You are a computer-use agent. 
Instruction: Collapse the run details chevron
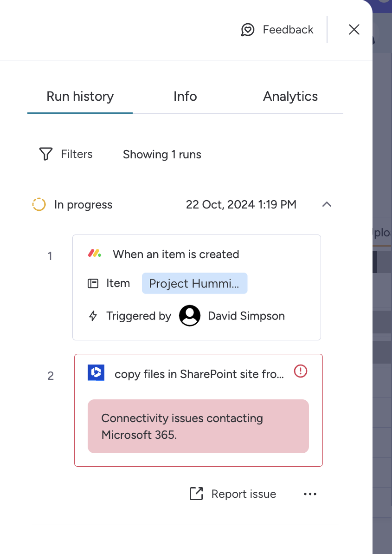[x=327, y=204]
